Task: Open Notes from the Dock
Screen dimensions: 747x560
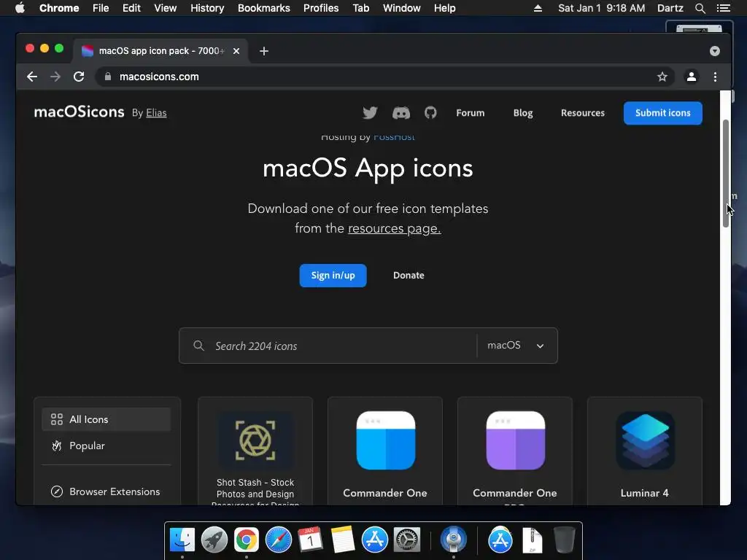Action: [342, 540]
